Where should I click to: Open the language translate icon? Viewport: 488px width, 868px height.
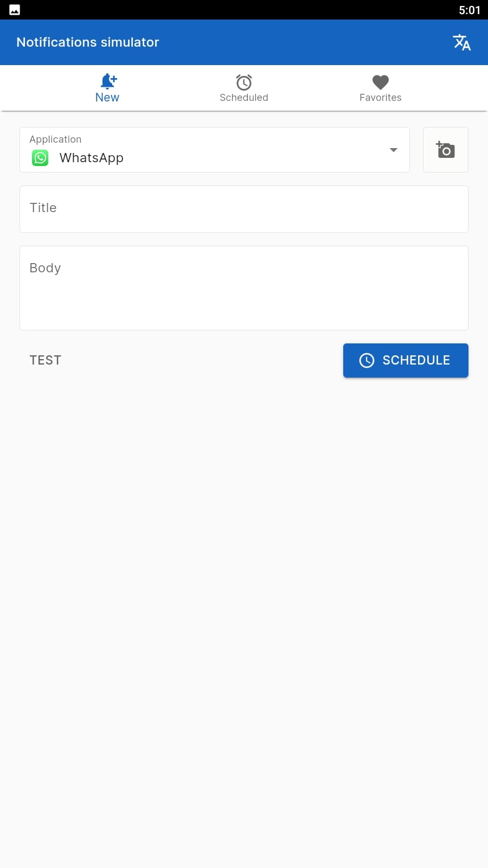click(x=461, y=42)
